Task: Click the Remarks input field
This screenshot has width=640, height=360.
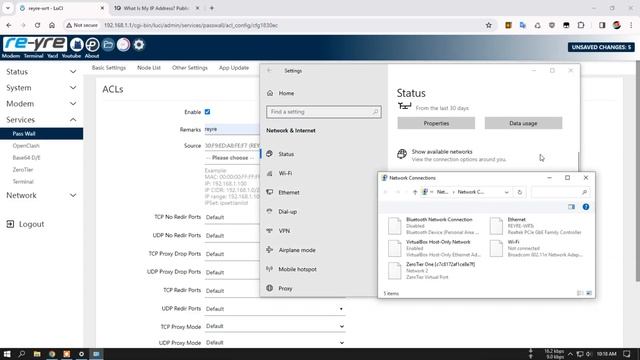Action: [232, 129]
